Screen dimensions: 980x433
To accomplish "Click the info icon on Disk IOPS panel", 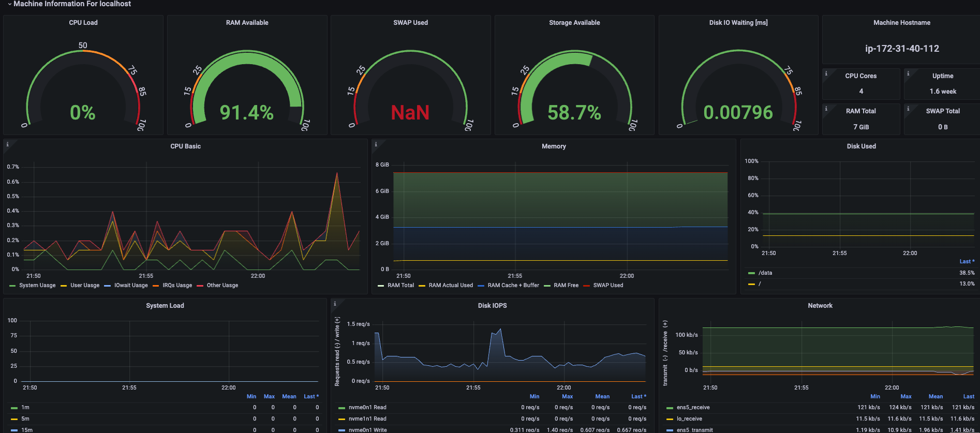I will [x=335, y=304].
